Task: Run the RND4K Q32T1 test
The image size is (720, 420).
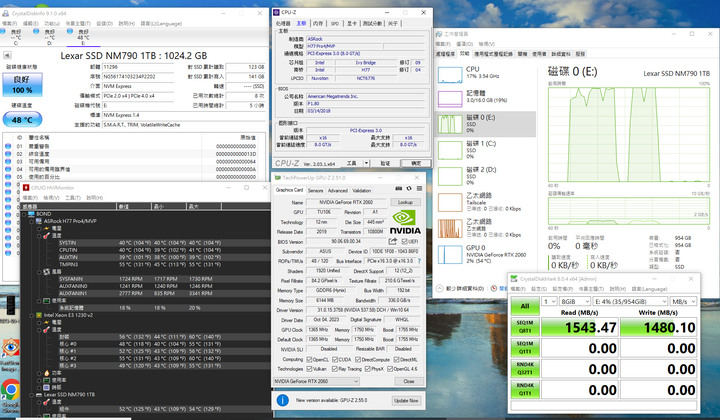Action: 525,369
